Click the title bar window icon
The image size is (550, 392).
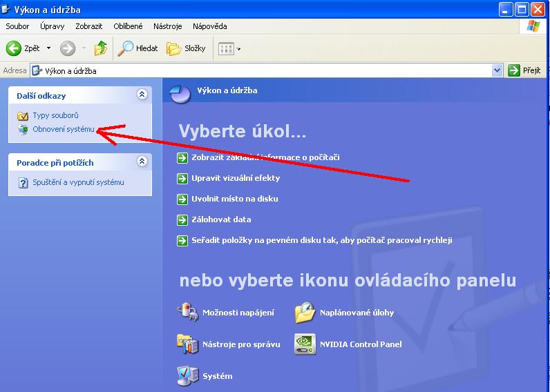[x=6, y=9]
